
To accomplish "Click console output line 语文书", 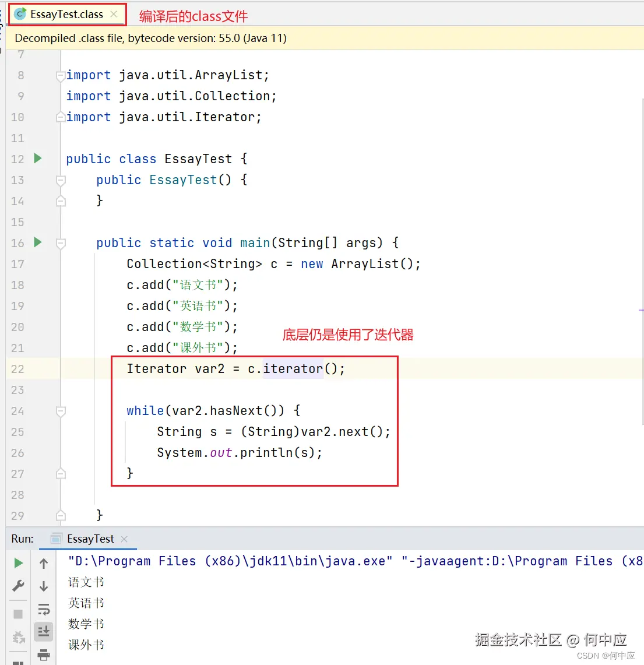I will pos(86,582).
